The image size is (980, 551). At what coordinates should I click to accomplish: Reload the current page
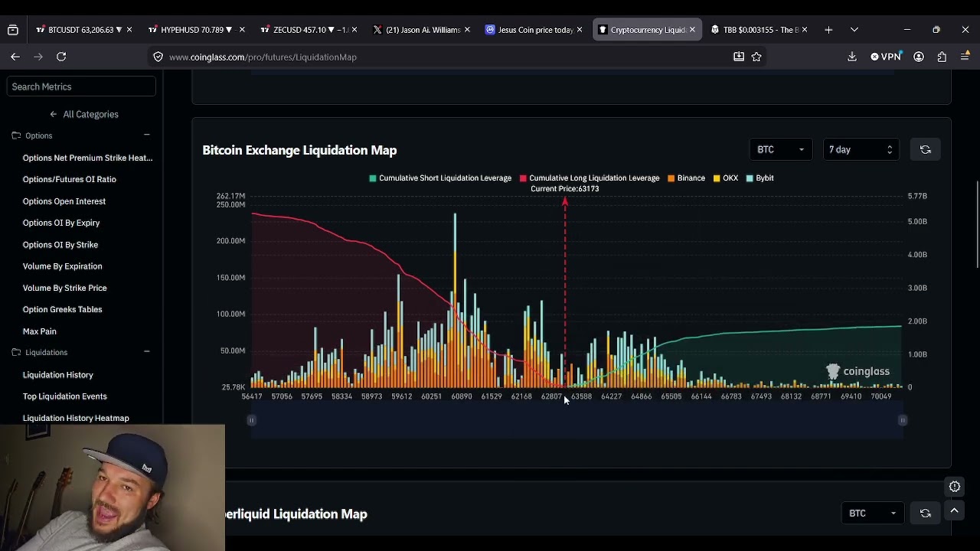click(61, 57)
